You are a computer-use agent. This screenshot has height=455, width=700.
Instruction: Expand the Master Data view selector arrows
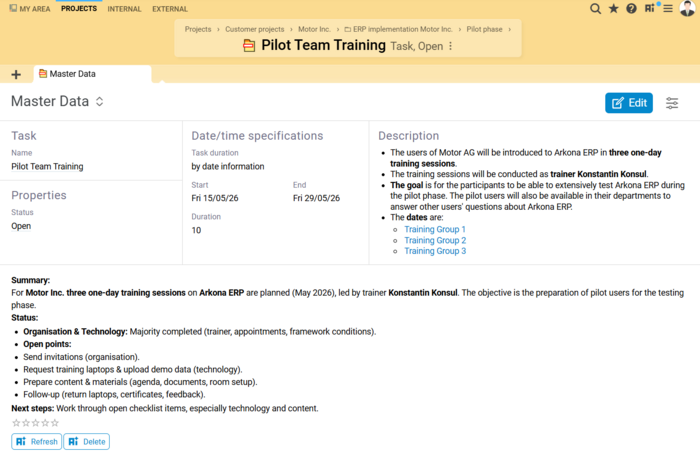(100, 102)
